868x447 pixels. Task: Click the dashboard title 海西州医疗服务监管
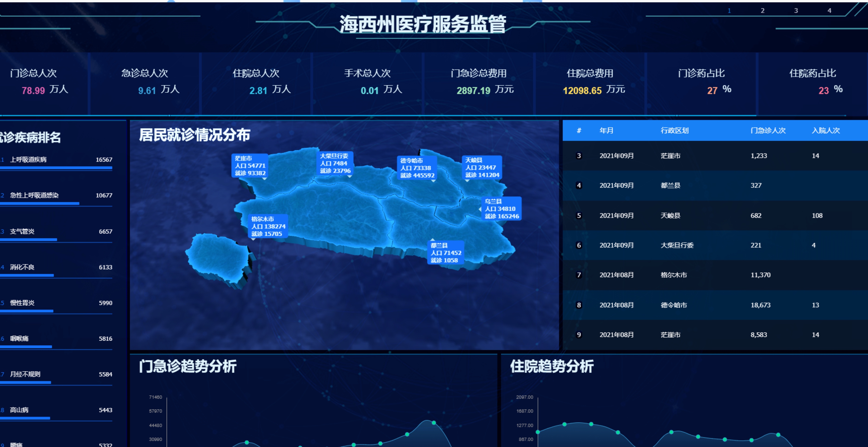(x=423, y=24)
